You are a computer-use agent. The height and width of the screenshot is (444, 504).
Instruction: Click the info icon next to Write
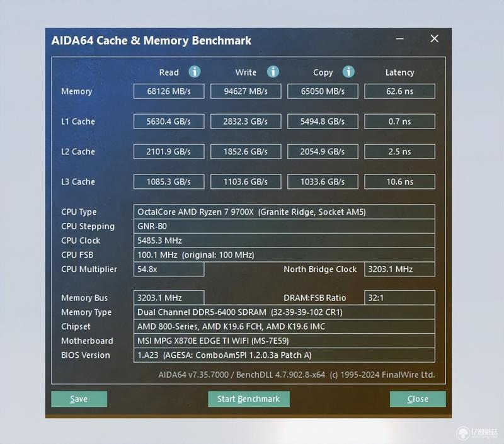coord(273,72)
